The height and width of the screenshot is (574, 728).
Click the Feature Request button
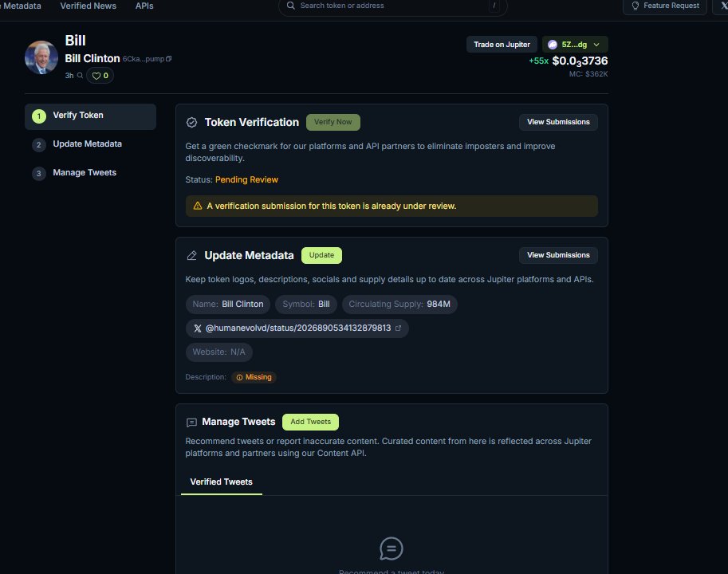[665, 6]
